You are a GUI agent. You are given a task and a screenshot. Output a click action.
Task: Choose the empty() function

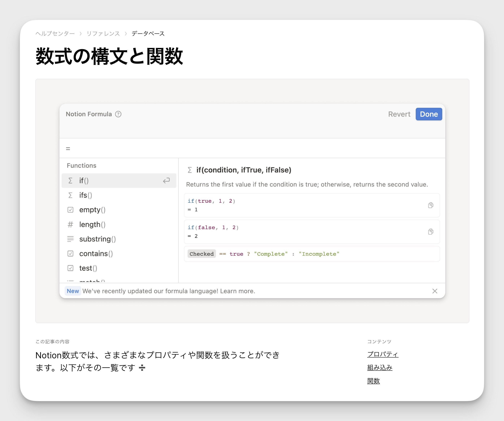click(119, 210)
